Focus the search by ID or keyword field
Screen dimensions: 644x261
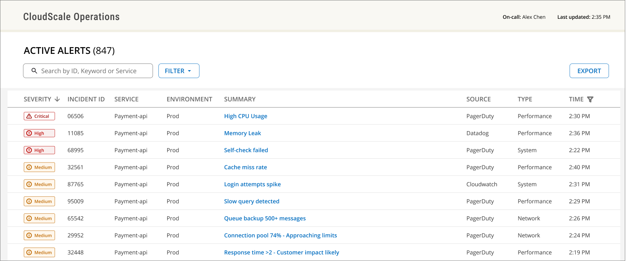tap(94, 71)
